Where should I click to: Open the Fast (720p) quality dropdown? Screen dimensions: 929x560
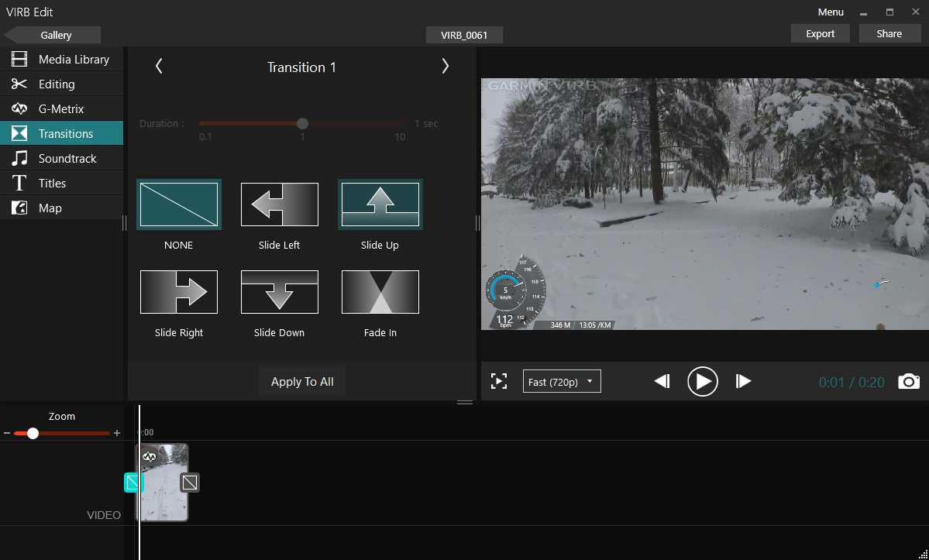point(562,381)
